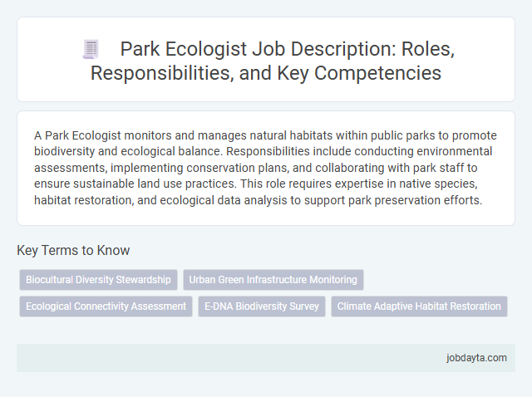Click the Key Terms to Know heading
This screenshot has width=532, height=397.
click(73, 250)
